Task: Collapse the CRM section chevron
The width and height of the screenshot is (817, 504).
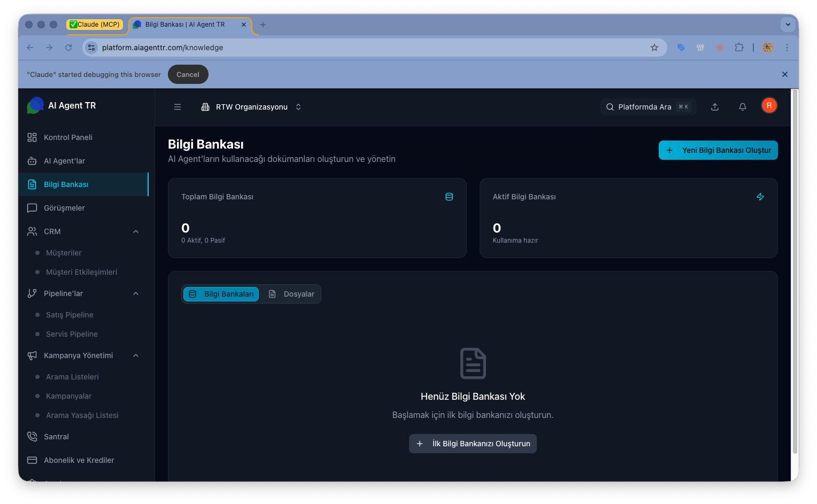Action: (136, 231)
